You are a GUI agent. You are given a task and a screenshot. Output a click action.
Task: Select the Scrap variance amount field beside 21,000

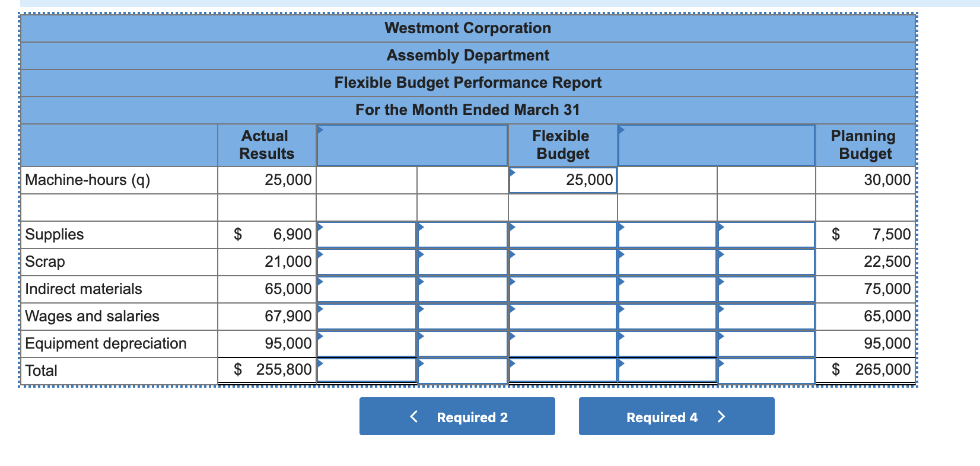tap(367, 262)
